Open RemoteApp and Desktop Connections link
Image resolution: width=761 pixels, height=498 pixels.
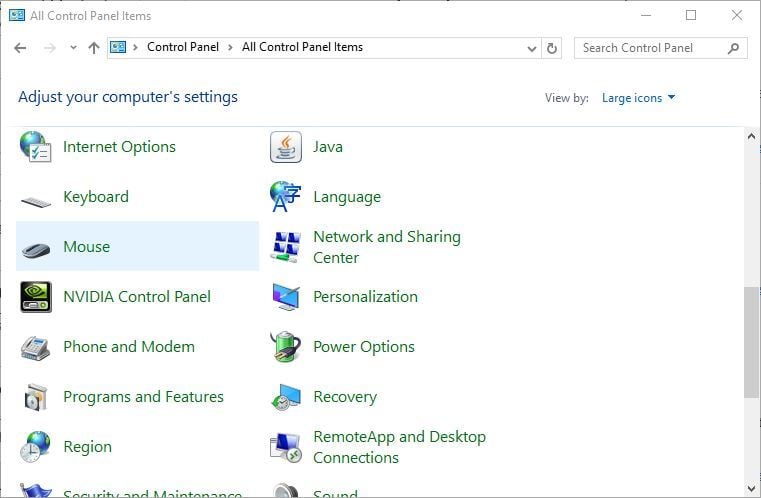[399, 447]
